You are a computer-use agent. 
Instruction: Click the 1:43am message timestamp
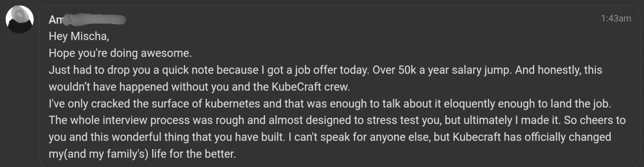(616, 18)
